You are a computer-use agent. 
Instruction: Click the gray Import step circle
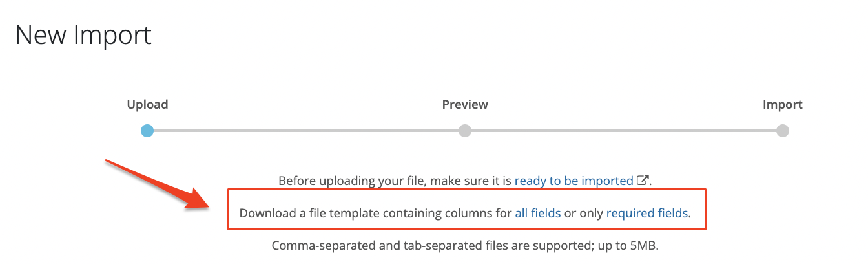coord(782,131)
